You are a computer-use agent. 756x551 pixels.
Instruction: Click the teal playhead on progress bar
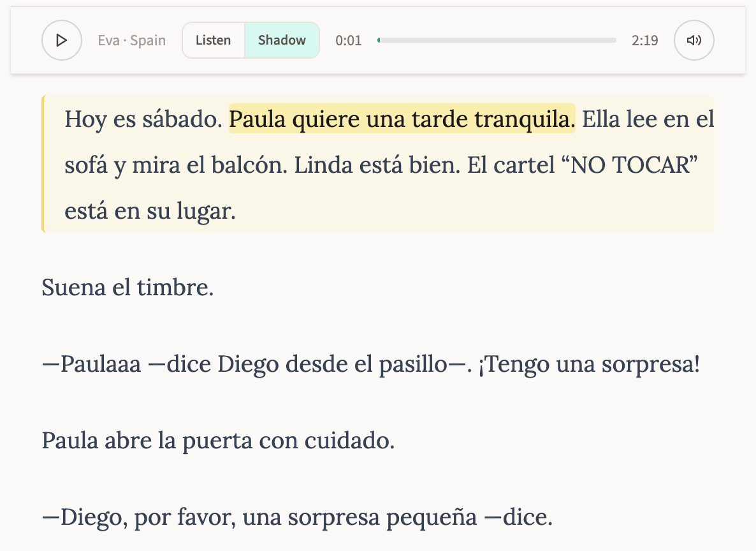[379, 40]
